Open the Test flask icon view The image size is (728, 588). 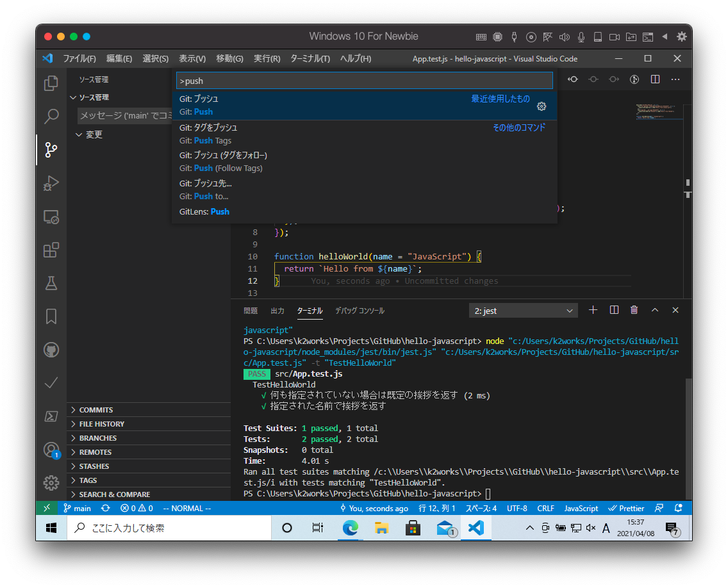pyautogui.click(x=51, y=282)
